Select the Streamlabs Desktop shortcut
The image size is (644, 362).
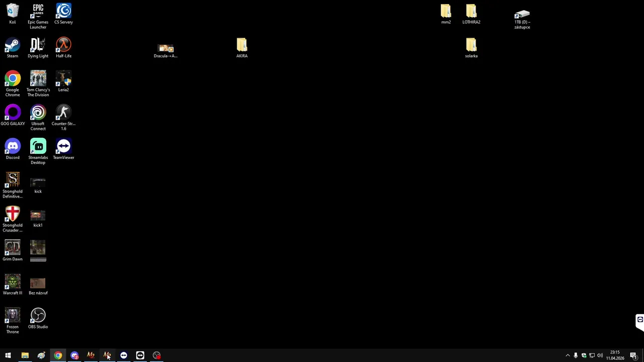click(38, 151)
